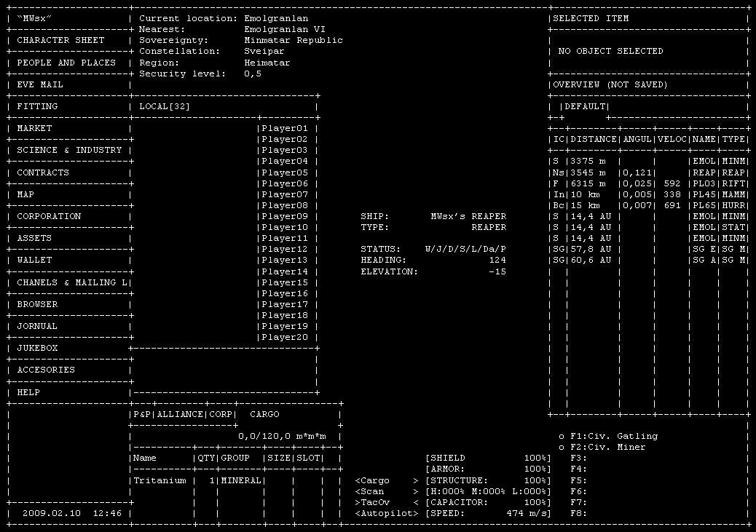Activate F2:Civ. Miner module

tap(602, 447)
